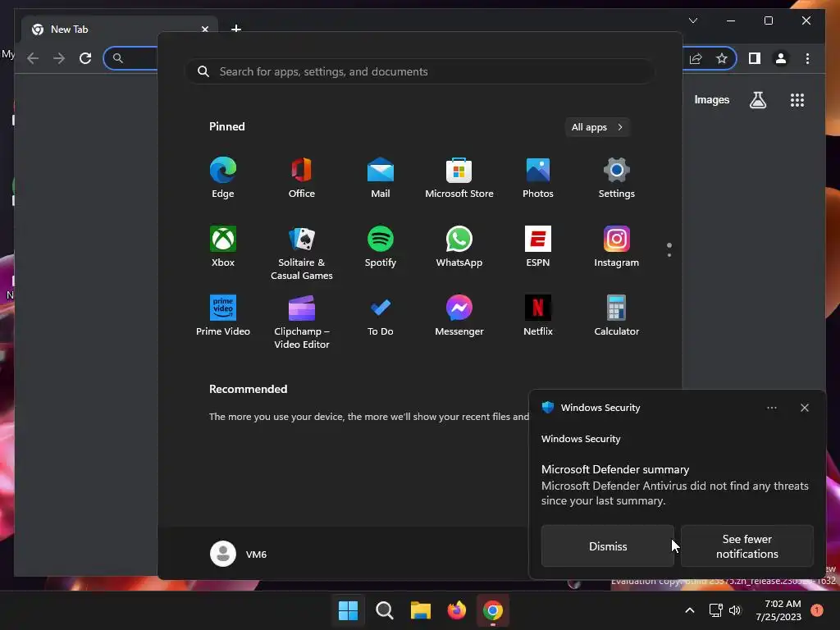840x630 pixels.
Task: Close the Windows Security toast
Action: coord(804,408)
